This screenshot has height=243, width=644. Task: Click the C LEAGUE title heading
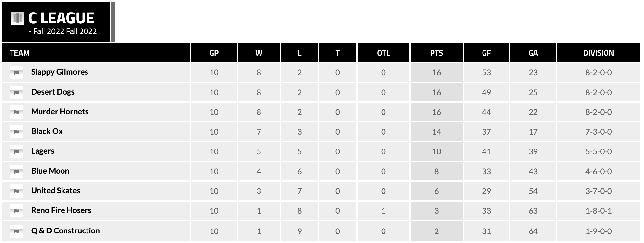click(x=62, y=18)
